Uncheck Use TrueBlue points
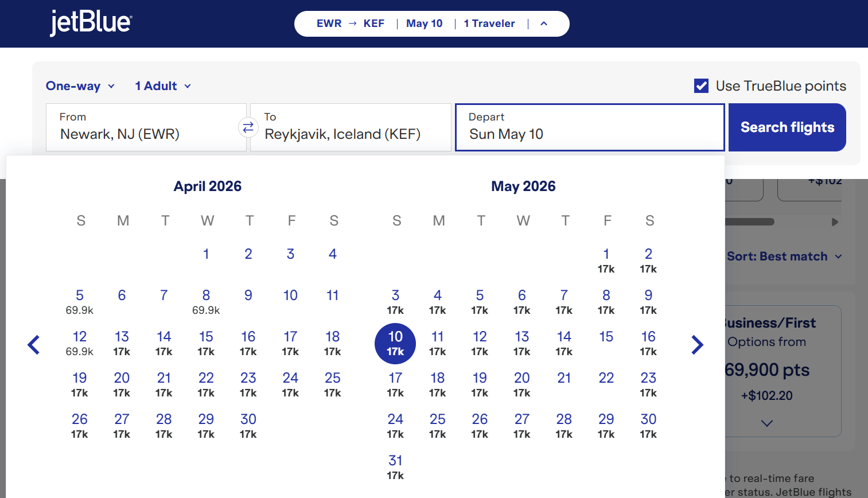Screen dimensions: 868x498 click(x=701, y=85)
